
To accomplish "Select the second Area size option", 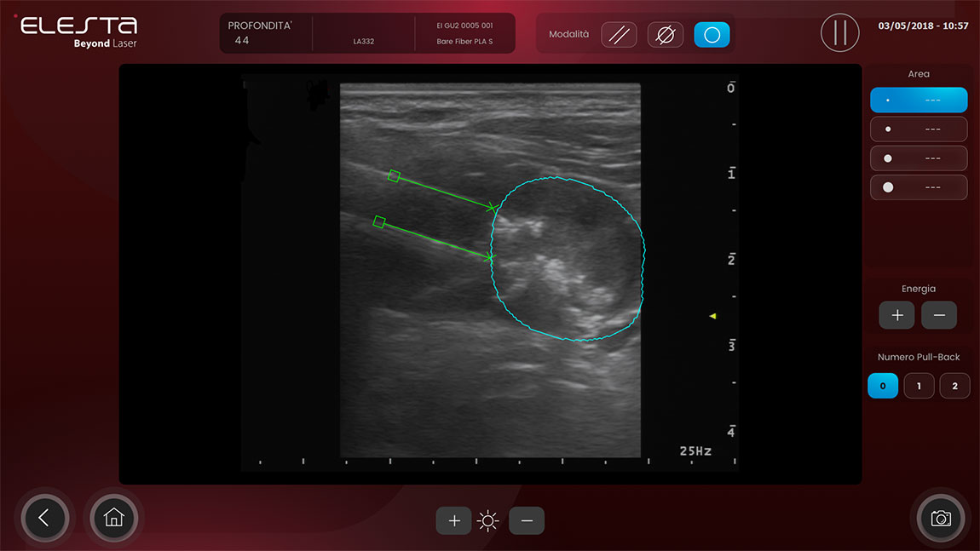I will 919,129.
